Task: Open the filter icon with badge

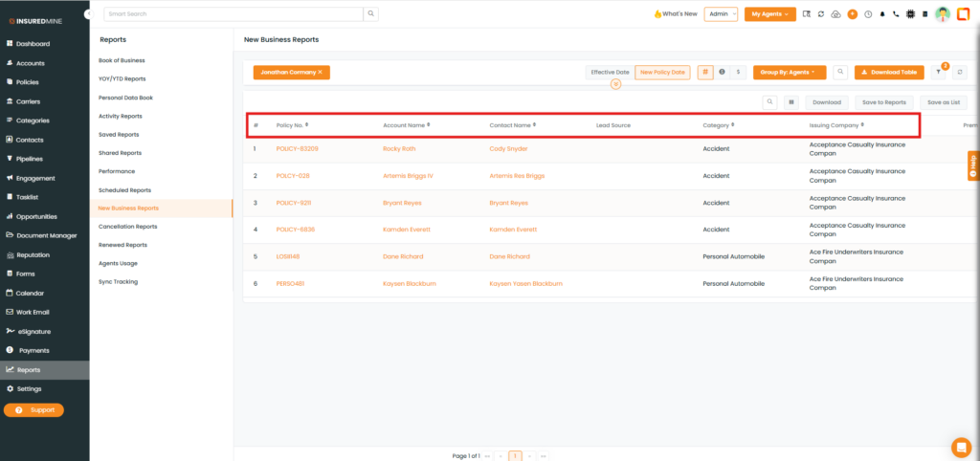Action: [x=938, y=72]
